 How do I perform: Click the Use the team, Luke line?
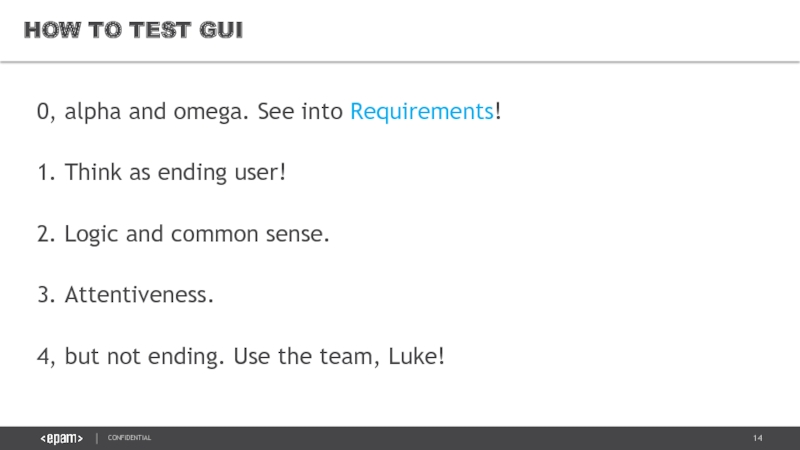pos(240,356)
